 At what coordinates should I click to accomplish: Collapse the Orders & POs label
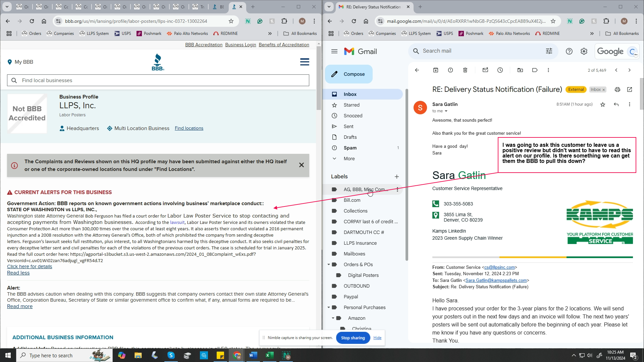329,264
